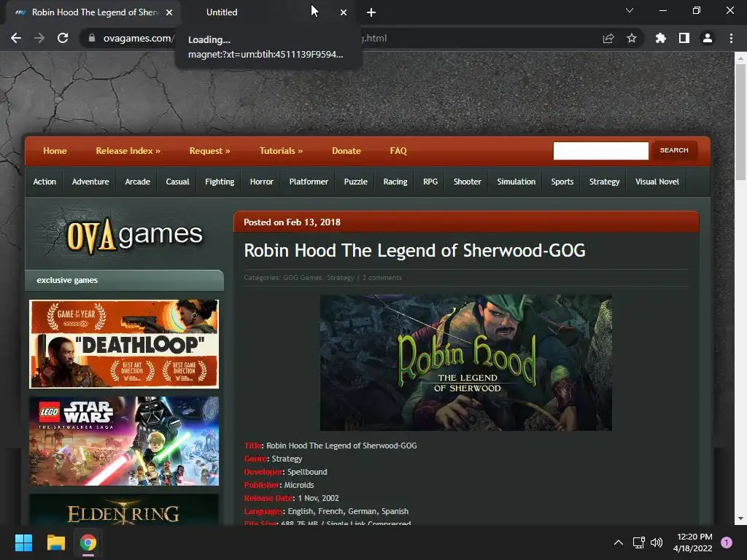747x560 pixels.
Task: Open Chrome's three-dot menu
Action: 731,38
